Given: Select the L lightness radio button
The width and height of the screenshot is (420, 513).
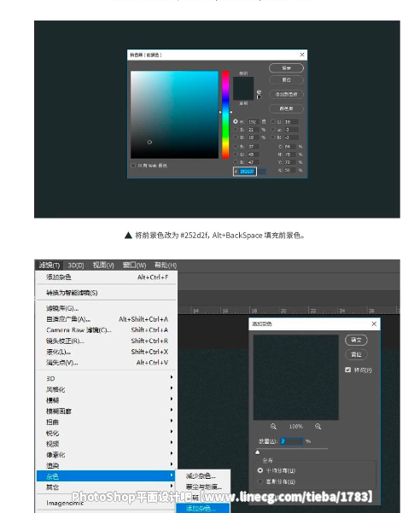Looking at the screenshot, I should [273, 121].
